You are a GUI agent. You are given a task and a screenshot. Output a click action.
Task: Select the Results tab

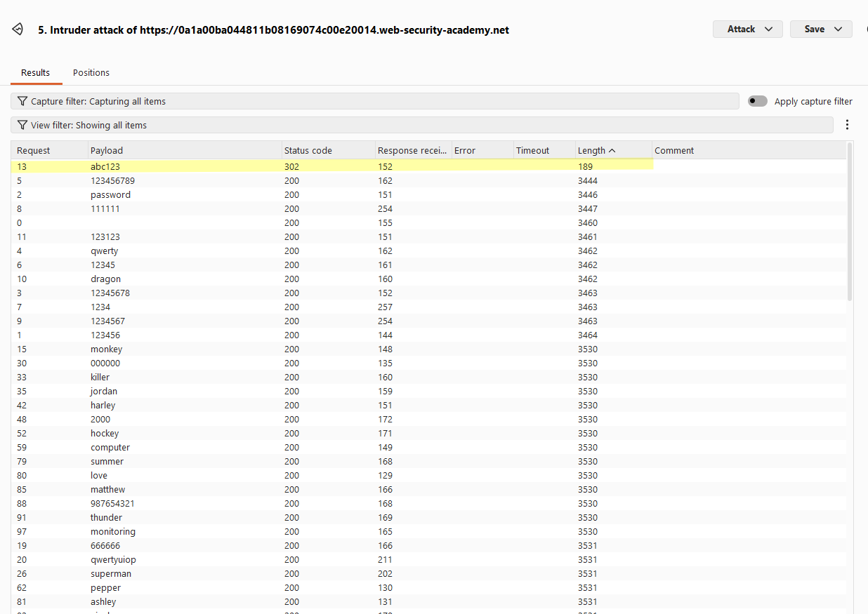(35, 72)
